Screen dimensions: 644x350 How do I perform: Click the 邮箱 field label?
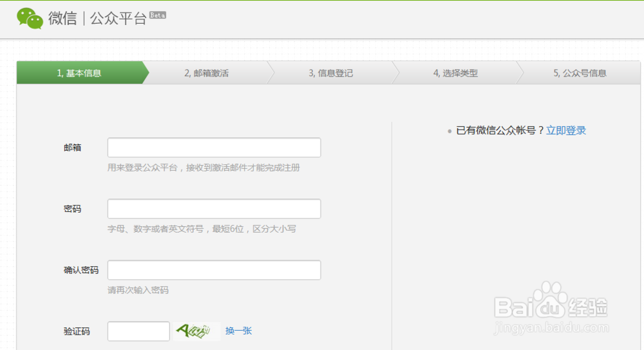point(72,148)
